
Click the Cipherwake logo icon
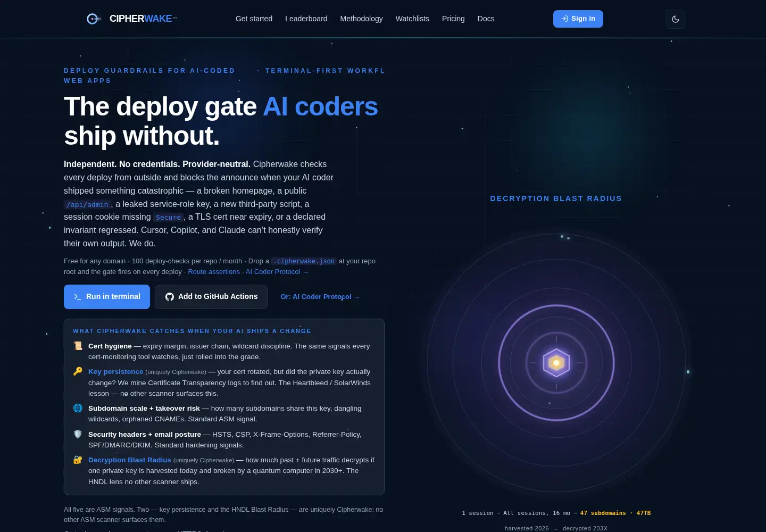pos(93,19)
